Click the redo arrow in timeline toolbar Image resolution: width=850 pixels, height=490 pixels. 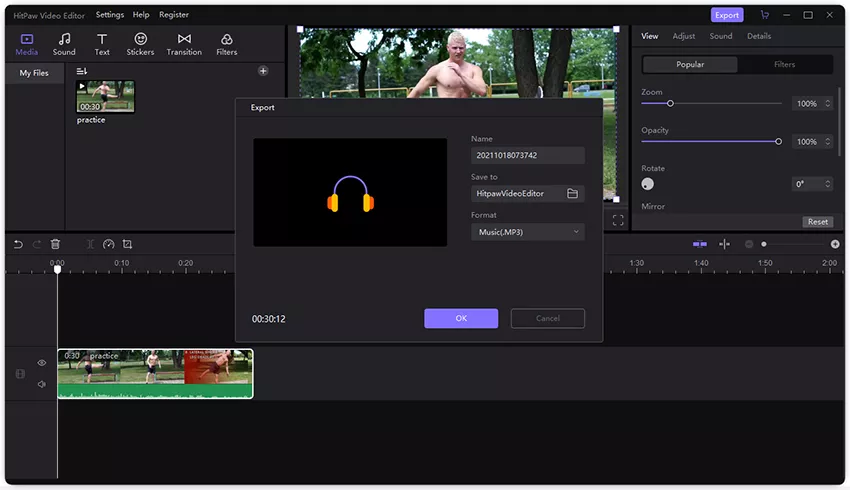coord(37,244)
